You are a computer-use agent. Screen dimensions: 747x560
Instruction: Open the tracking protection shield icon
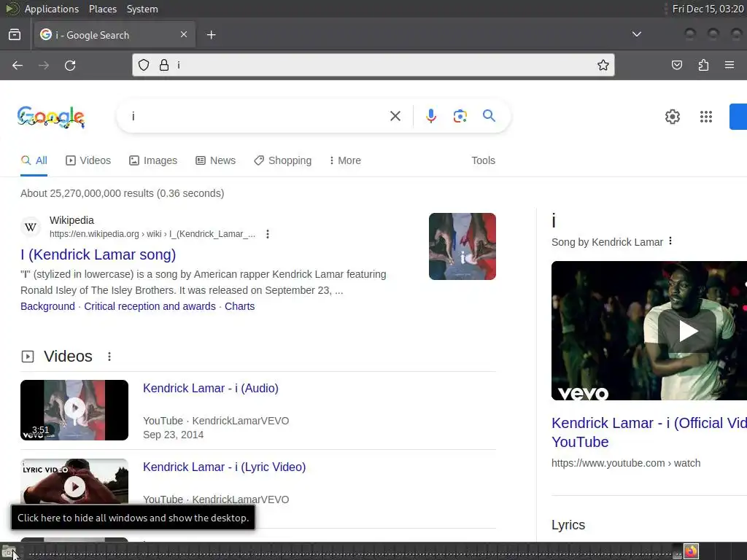[x=144, y=65]
